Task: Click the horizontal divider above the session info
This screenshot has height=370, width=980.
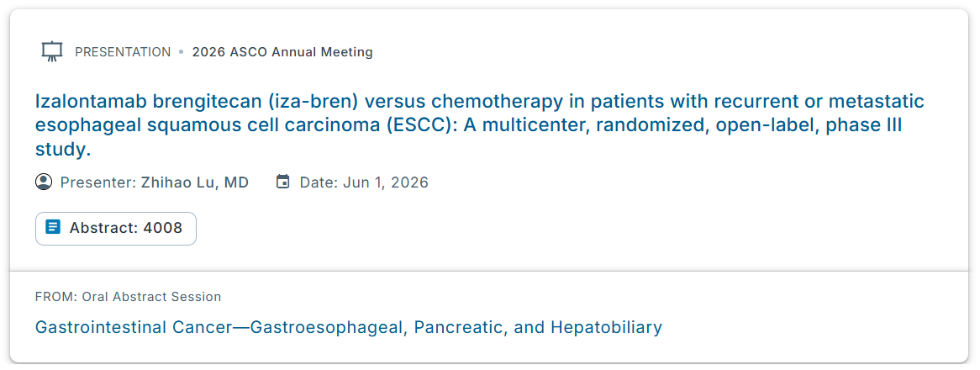Action: point(489,272)
